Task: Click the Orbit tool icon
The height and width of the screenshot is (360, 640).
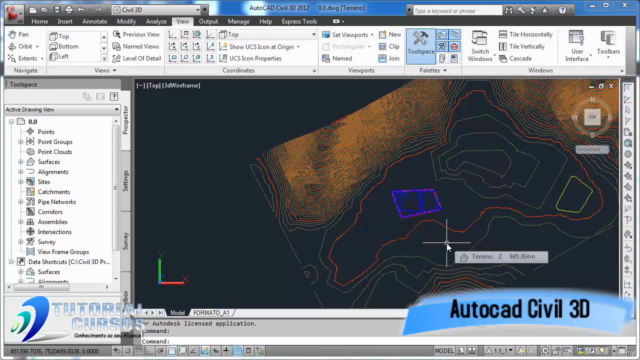Action: click(12, 47)
